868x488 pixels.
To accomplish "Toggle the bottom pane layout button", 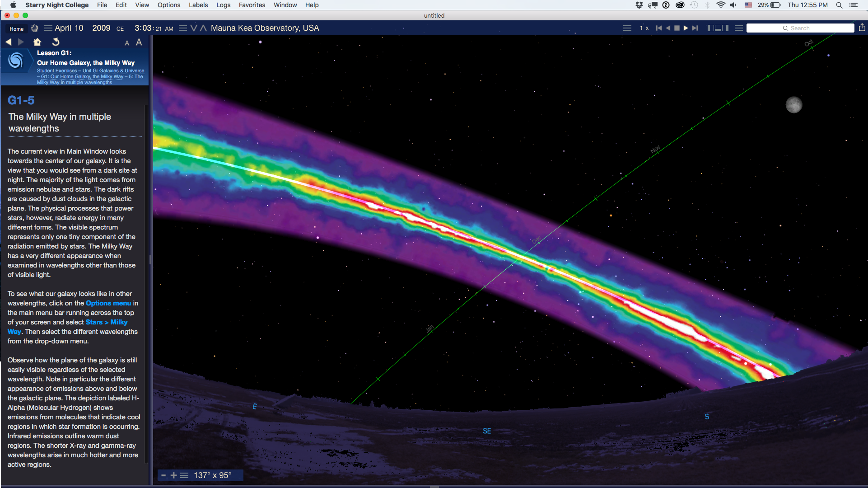I will pyautogui.click(x=718, y=28).
